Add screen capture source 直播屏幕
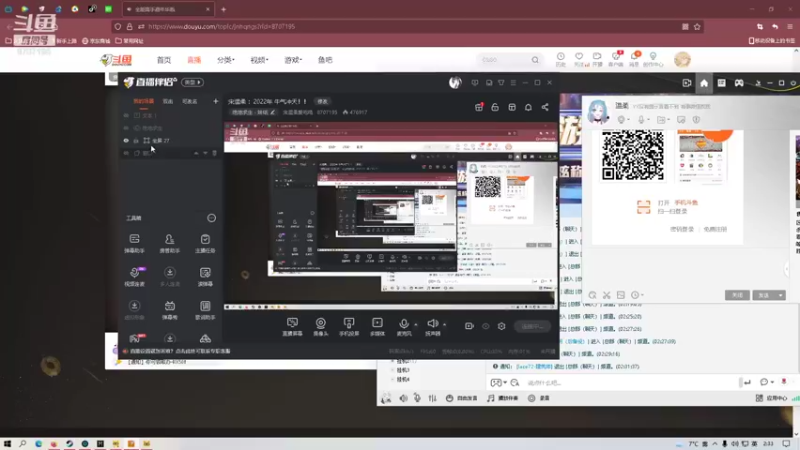This screenshot has height=450, width=800. coord(292,327)
